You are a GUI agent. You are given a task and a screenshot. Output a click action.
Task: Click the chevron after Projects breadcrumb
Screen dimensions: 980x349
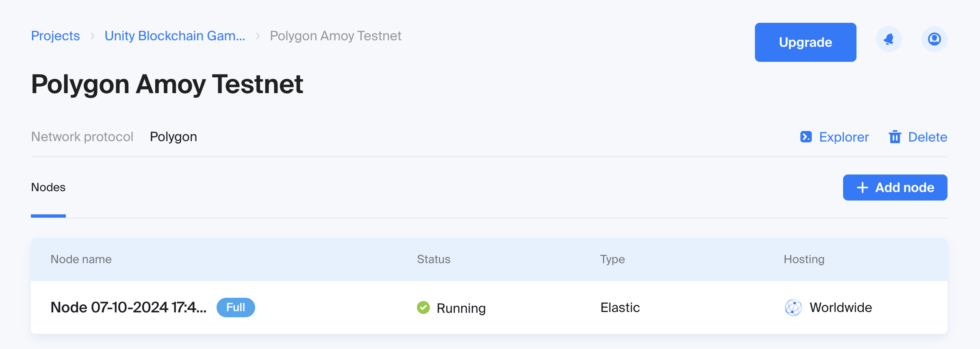pyautogui.click(x=93, y=36)
